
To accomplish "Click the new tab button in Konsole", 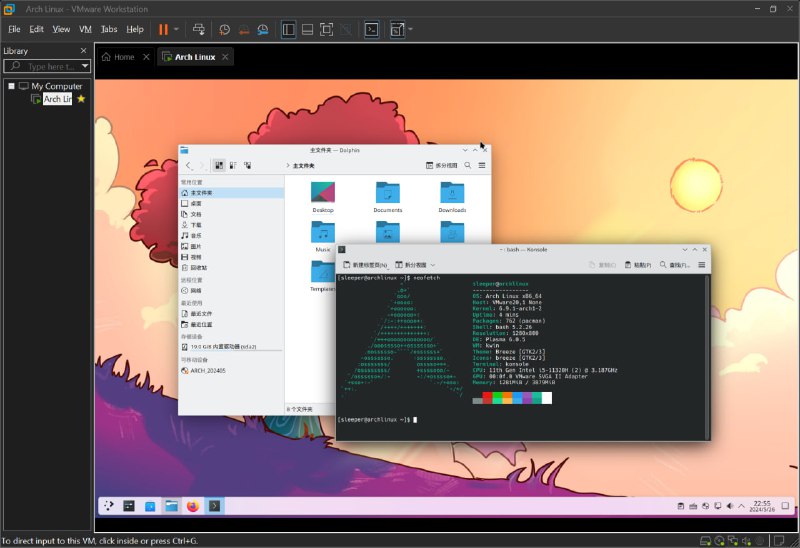I will (x=366, y=265).
